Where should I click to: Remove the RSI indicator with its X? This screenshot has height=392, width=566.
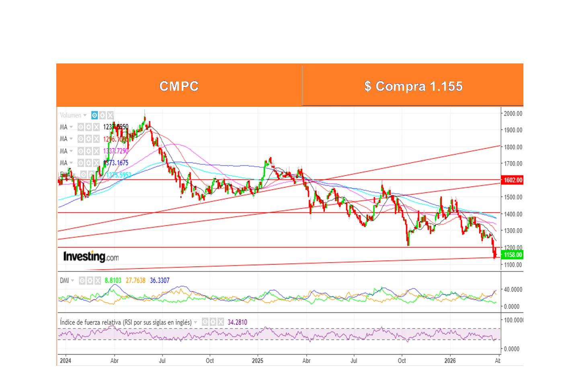pyautogui.click(x=220, y=322)
